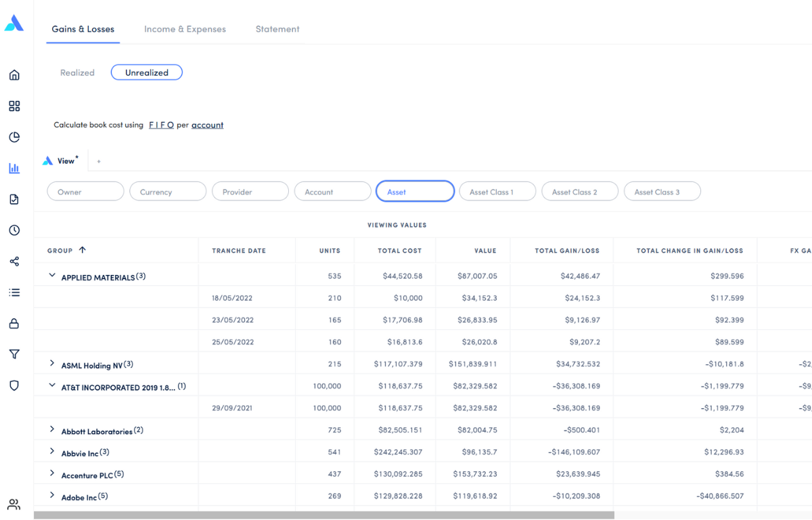Select the bar chart reports icon
The width and height of the screenshot is (812, 520).
(14, 169)
